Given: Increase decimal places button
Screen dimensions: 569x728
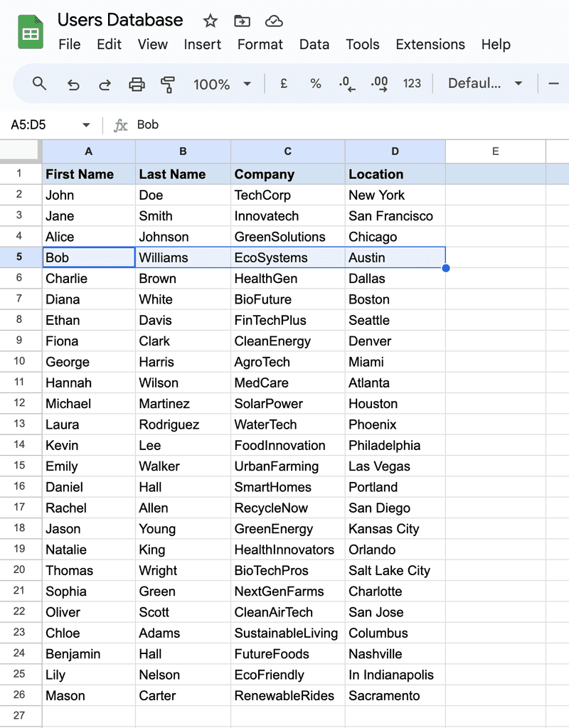Looking at the screenshot, I should pos(379,84).
